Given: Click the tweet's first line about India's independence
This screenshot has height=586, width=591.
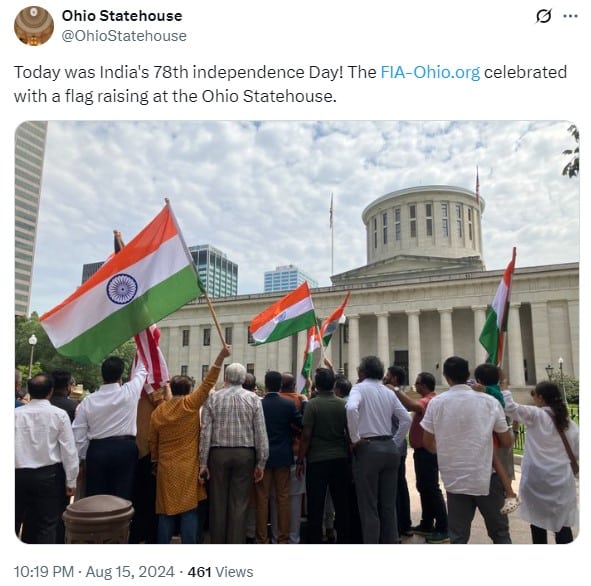Looking at the screenshot, I should click(290, 72).
